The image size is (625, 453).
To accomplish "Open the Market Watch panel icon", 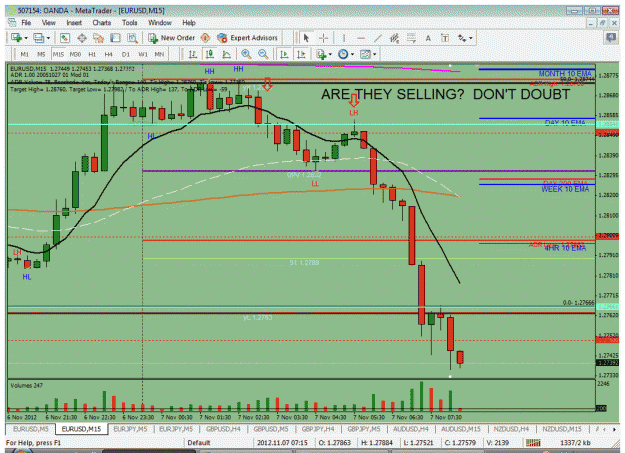I will tap(65, 38).
